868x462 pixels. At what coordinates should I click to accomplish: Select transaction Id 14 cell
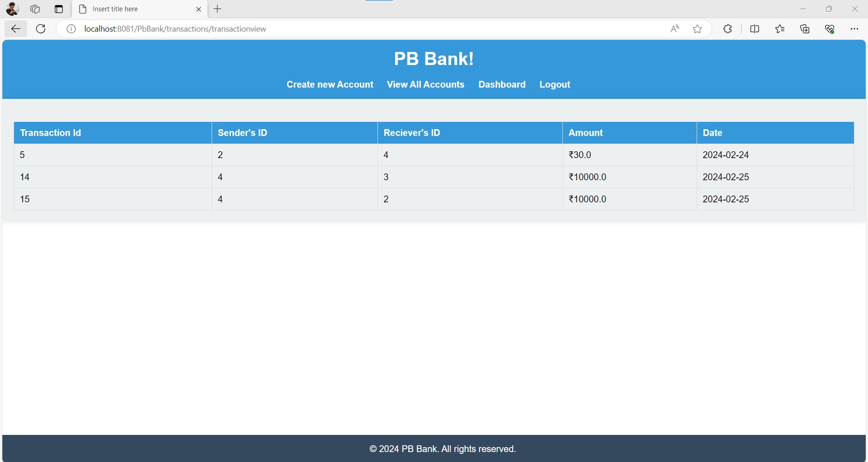click(113, 177)
